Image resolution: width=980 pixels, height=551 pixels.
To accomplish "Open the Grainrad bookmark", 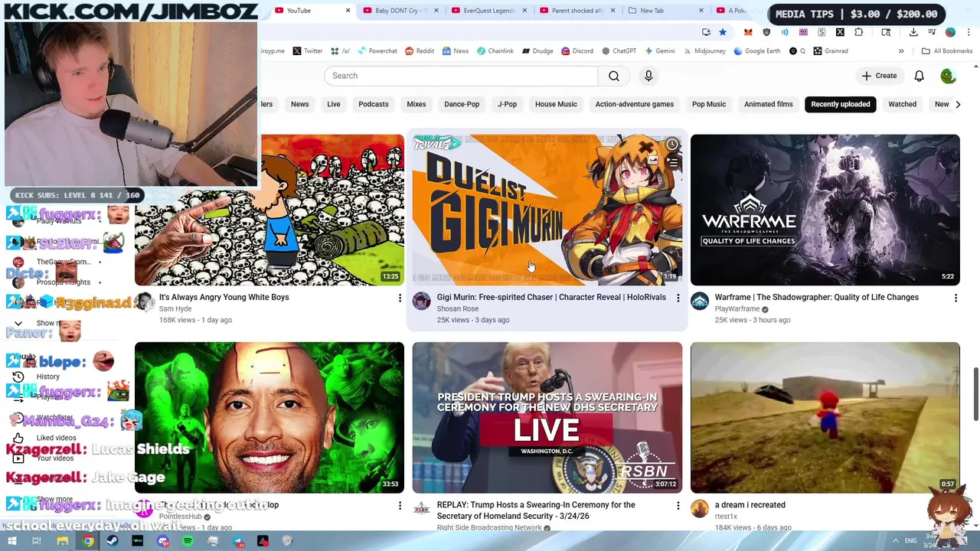I will [x=831, y=51].
